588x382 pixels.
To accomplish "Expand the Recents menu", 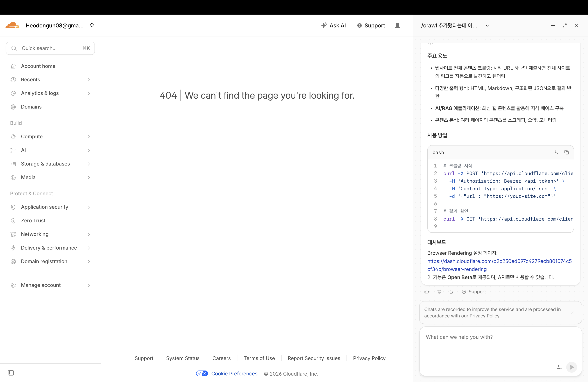I will click(x=50, y=80).
